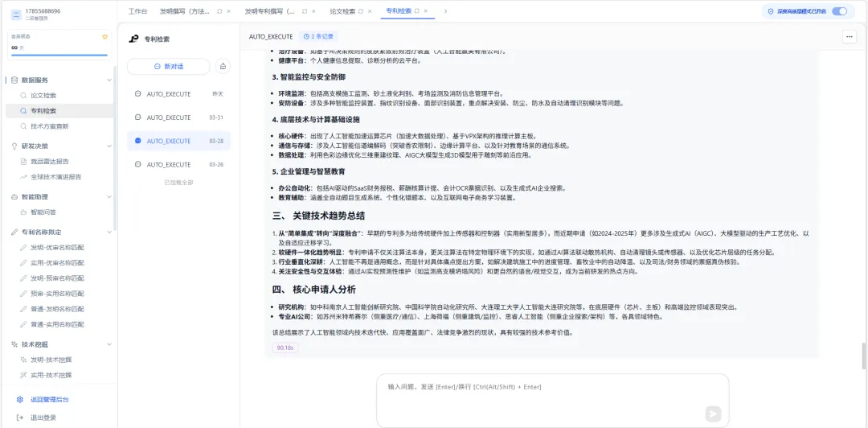This screenshot has height=428, width=868.
Task: Toggle the 深度高新模式 switch off
Action: [x=839, y=11]
